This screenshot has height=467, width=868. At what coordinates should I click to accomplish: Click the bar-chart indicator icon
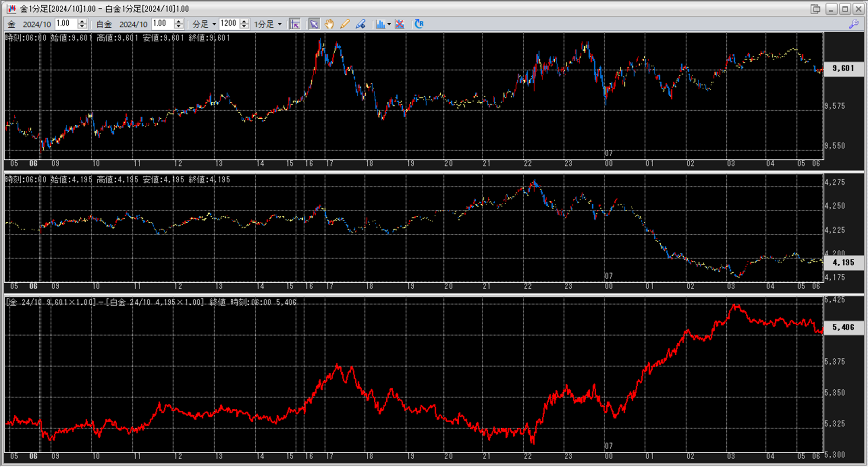tap(380, 24)
